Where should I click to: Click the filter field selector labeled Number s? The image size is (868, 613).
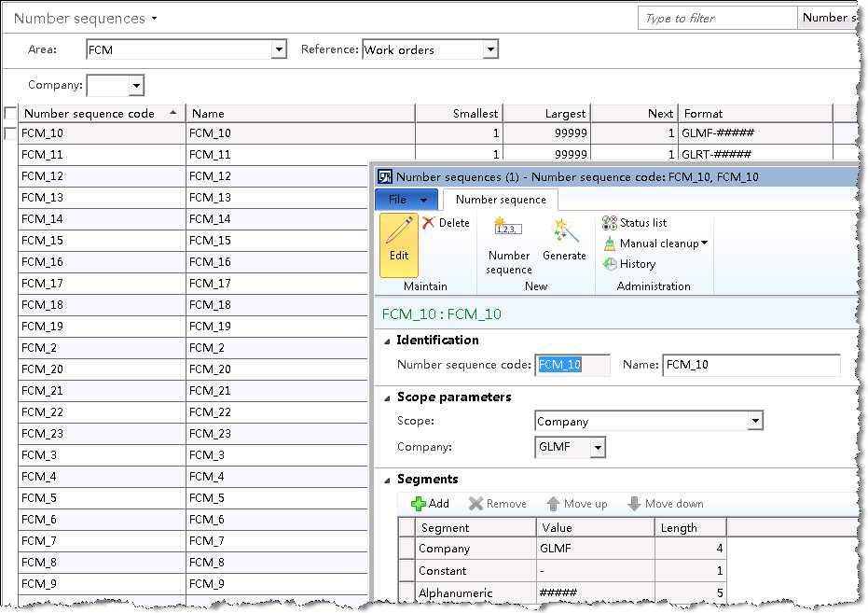(x=828, y=18)
